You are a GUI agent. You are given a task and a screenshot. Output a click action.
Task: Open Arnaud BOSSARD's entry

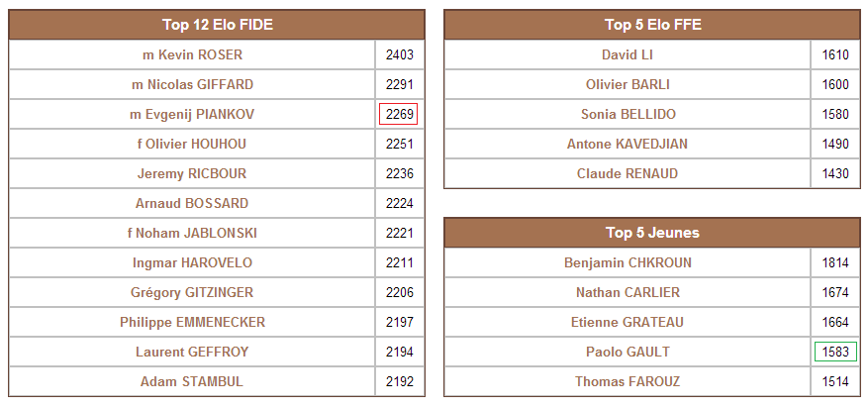[192, 204]
